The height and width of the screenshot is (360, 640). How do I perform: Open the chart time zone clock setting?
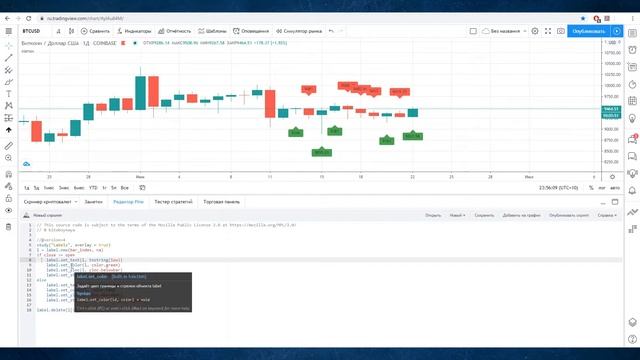558,188
